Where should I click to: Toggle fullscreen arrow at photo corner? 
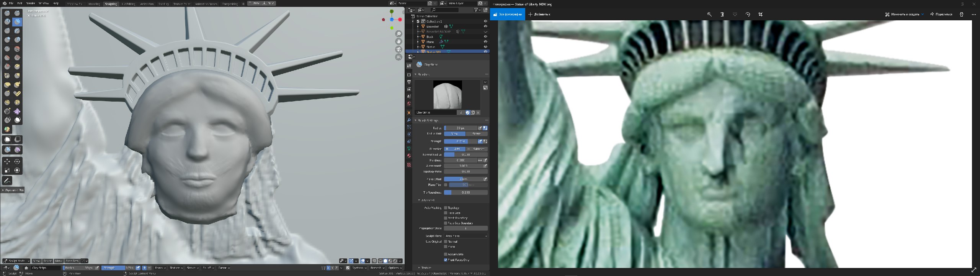[974, 270]
